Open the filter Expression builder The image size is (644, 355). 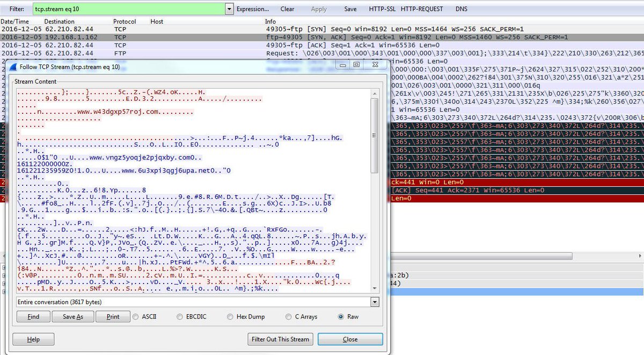254,9
